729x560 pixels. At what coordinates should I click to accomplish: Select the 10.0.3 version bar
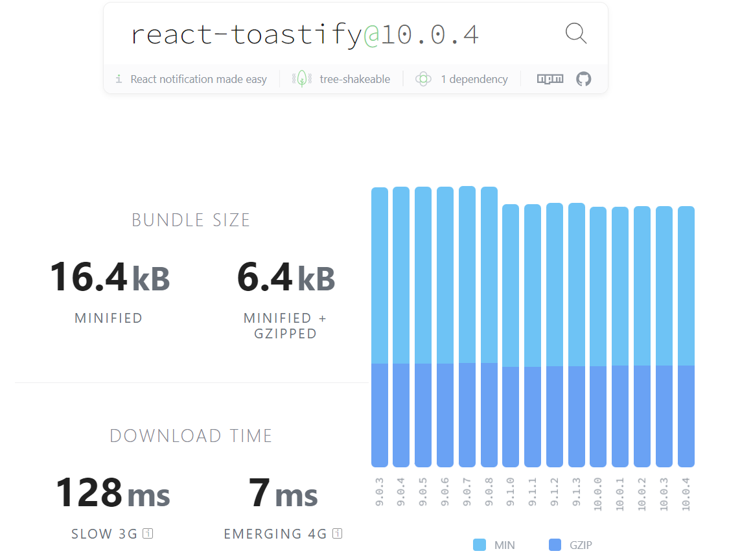[664, 337]
